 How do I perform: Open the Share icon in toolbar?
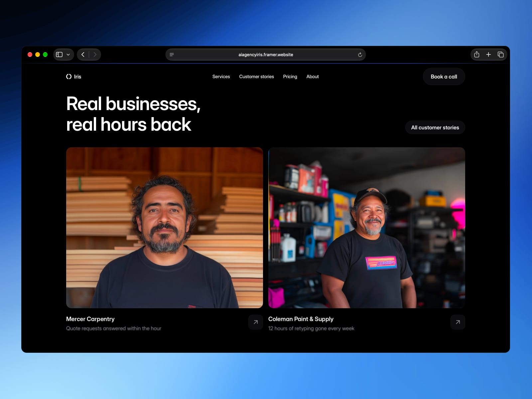point(477,55)
